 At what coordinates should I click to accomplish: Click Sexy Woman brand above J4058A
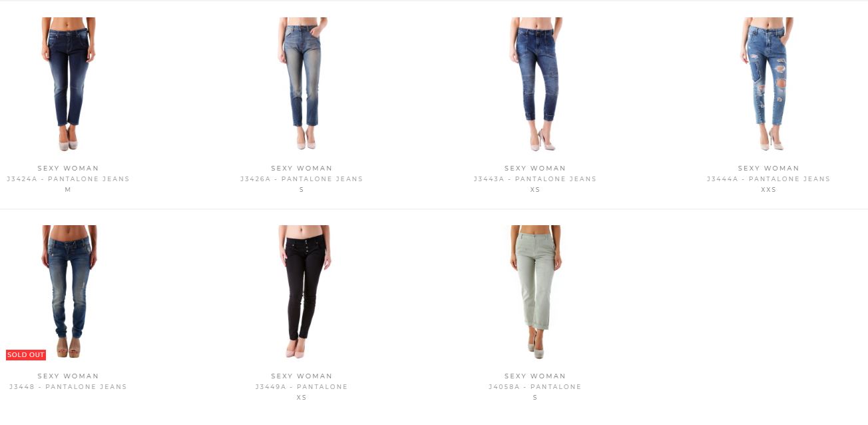click(x=535, y=376)
